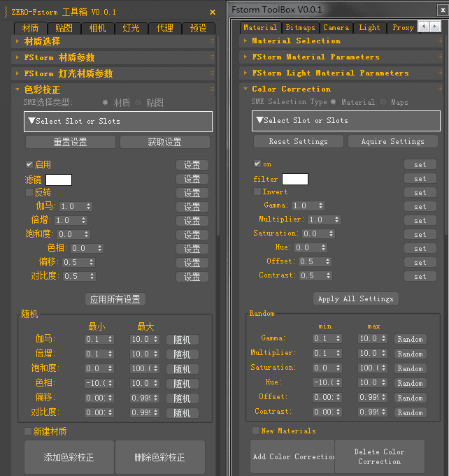449x476 pixels.
Task: Click the Apply All Settings button
Action: (355, 298)
